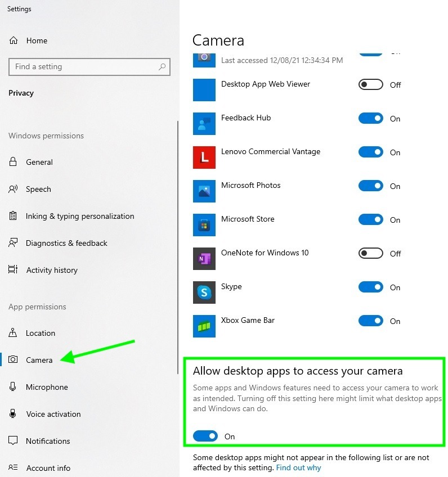Click the Voice activation icon
448x477 pixels.
[x=13, y=413]
